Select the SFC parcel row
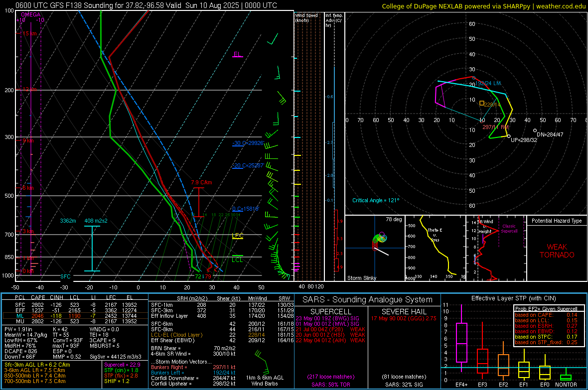 pyautogui.click(x=75, y=305)
